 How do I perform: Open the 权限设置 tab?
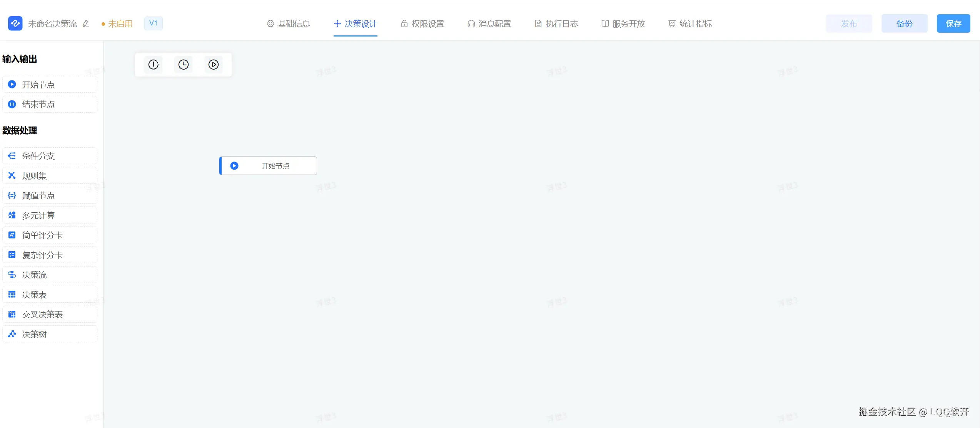tap(422, 24)
